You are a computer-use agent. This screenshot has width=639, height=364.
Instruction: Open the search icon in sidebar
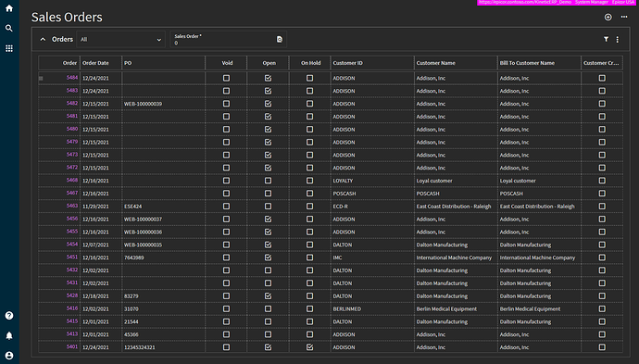pos(9,28)
